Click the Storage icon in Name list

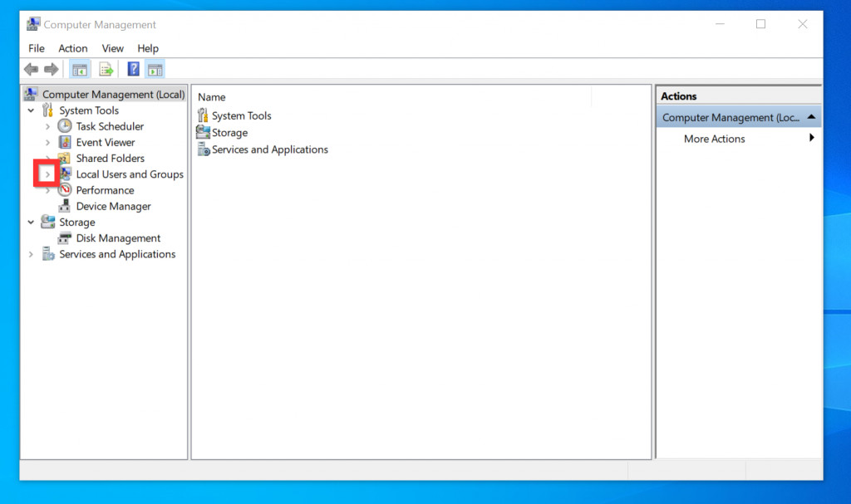point(203,132)
